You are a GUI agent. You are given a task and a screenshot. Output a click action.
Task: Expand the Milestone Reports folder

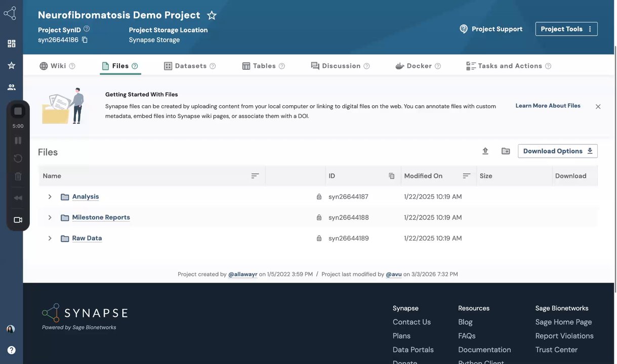click(50, 217)
